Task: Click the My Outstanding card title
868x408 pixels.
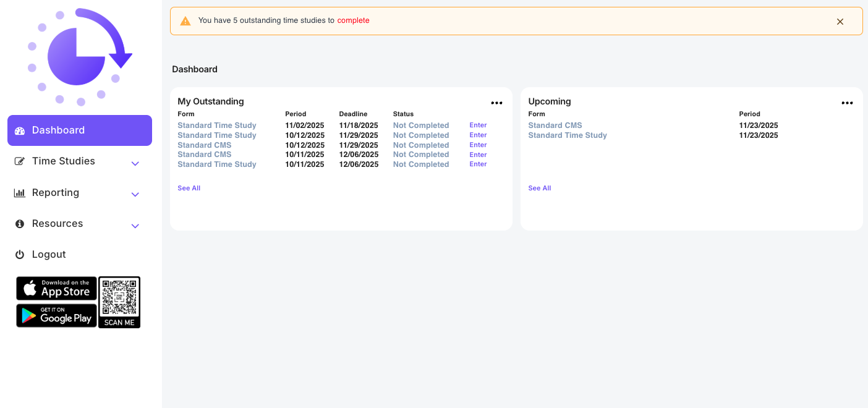Action: pyautogui.click(x=211, y=101)
